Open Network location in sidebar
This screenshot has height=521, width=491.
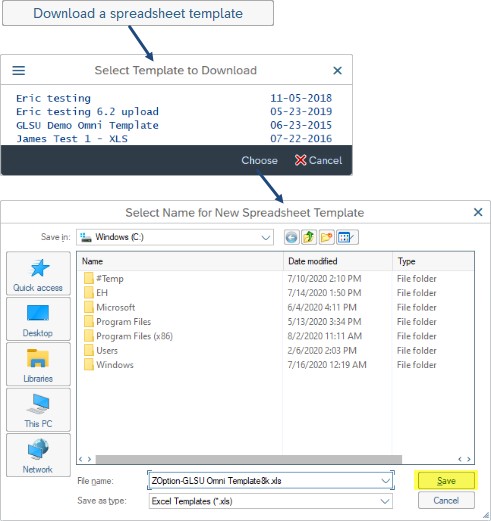[x=38, y=455]
